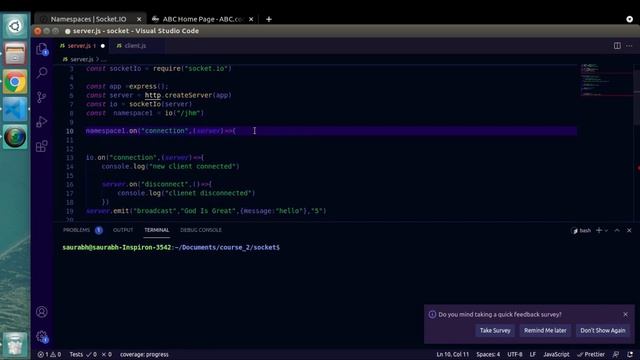Screen dimensions: 640x360
Task: Open Visual Studio Code from dock
Action: [x=15, y=109]
